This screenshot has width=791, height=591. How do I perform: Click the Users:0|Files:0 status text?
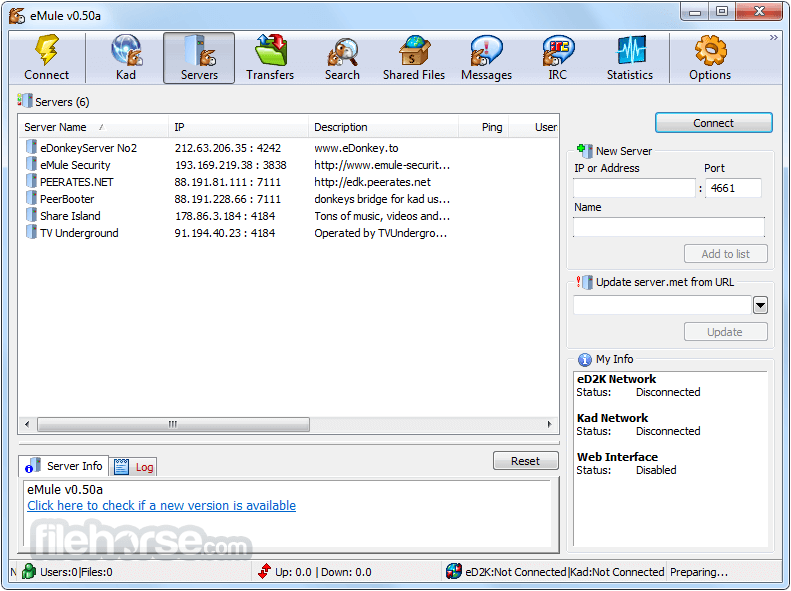pos(76,572)
